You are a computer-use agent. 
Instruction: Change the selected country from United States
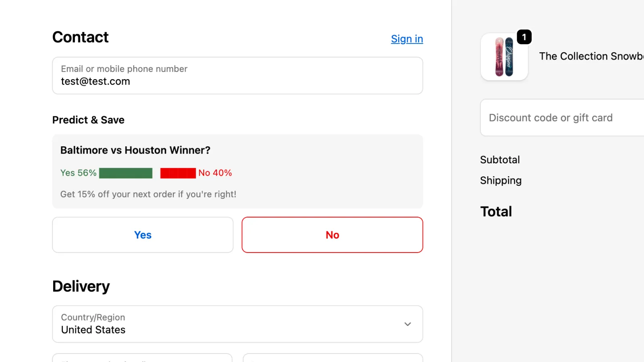pyautogui.click(x=237, y=324)
